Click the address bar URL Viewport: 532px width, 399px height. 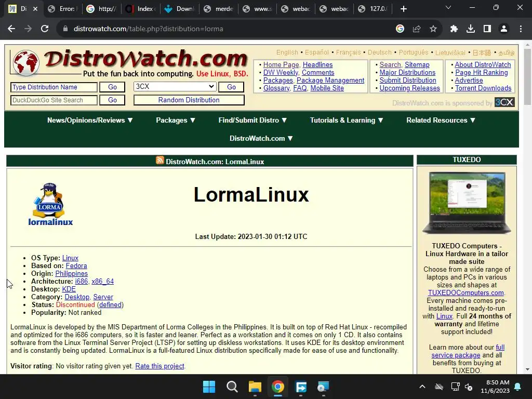148,29
